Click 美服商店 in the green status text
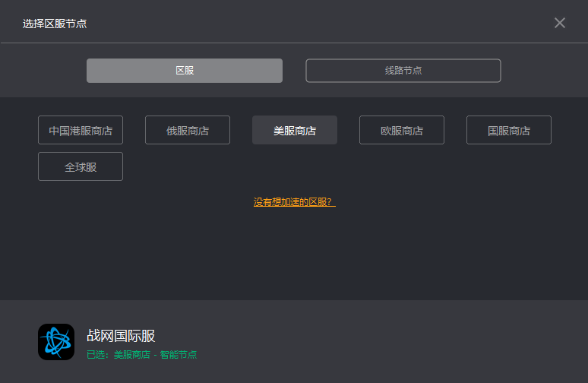 (x=132, y=355)
